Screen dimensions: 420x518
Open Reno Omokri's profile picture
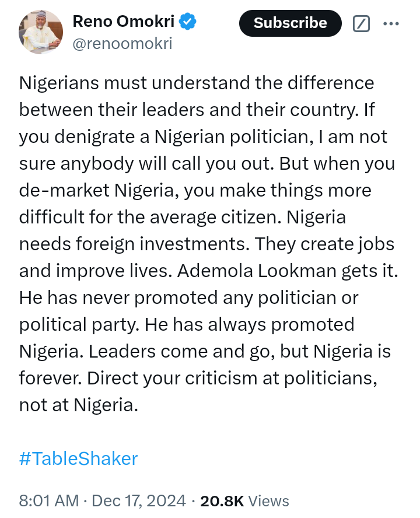(41, 32)
